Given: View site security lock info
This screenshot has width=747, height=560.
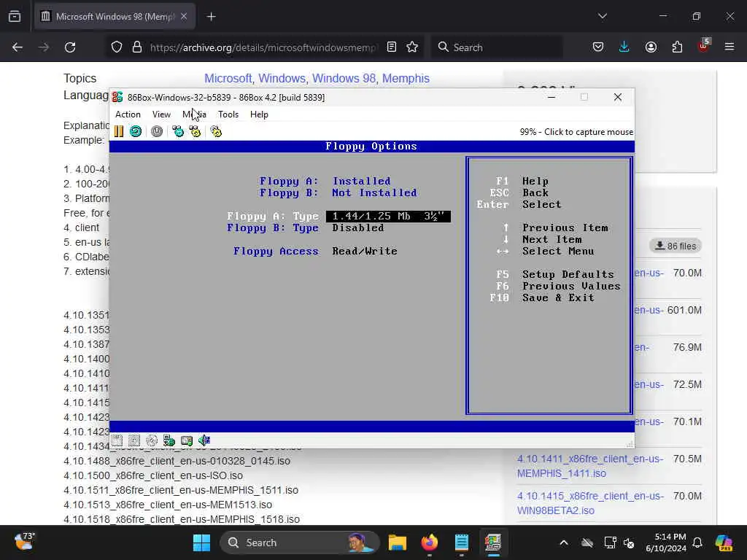Looking at the screenshot, I should point(137,47).
